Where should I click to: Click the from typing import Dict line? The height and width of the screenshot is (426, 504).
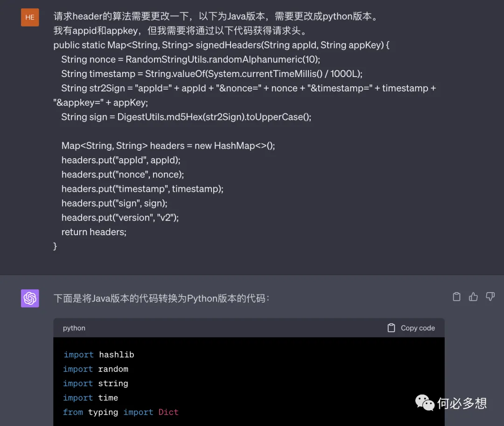pos(121,412)
